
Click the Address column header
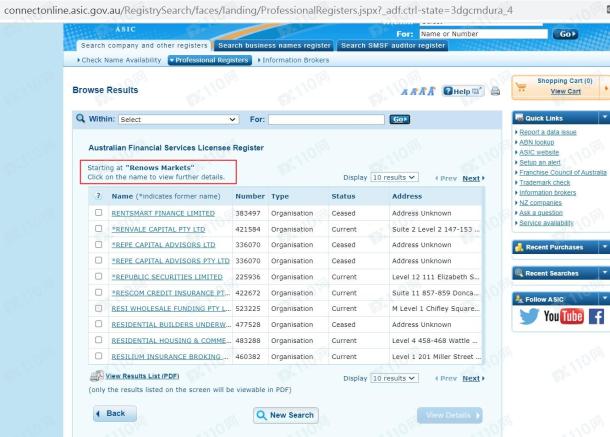point(407,196)
